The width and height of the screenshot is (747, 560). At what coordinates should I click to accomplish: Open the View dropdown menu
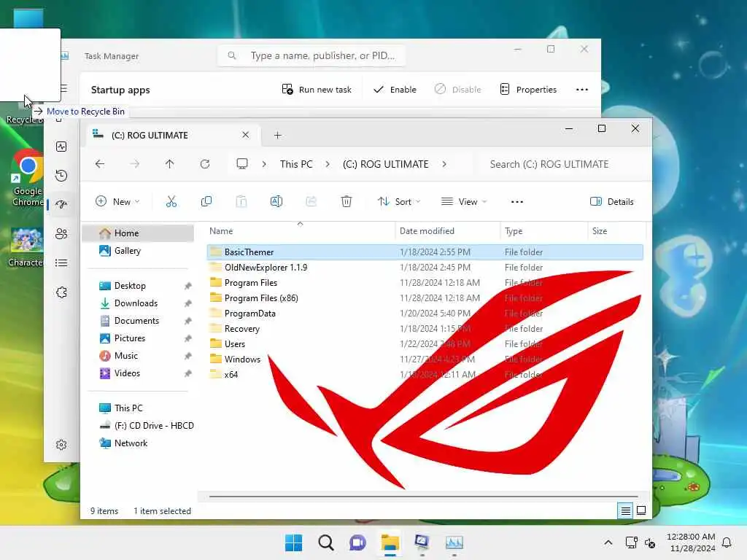[x=464, y=201]
